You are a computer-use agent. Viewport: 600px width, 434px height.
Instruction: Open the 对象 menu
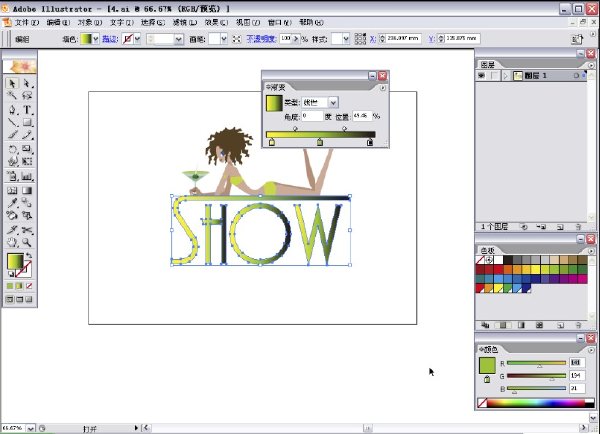click(90, 23)
